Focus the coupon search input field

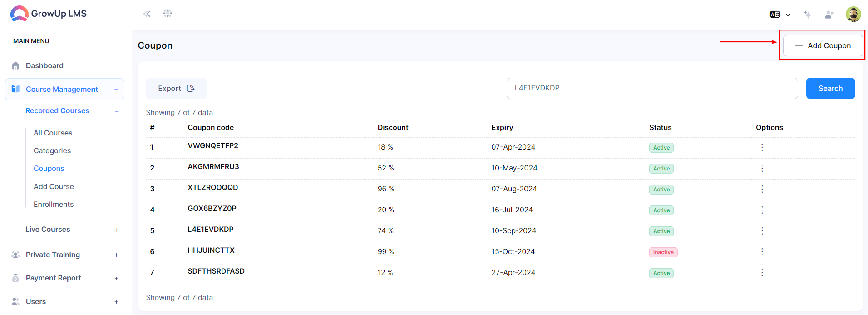coord(652,88)
